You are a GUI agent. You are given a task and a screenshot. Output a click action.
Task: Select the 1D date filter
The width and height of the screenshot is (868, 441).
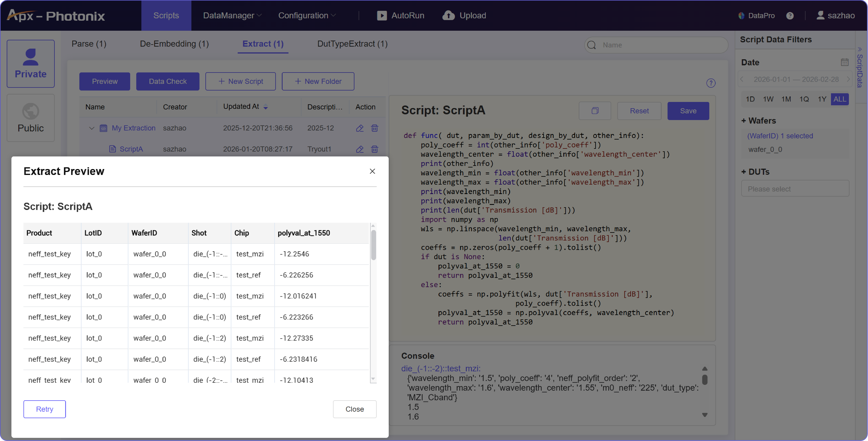[751, 99]
